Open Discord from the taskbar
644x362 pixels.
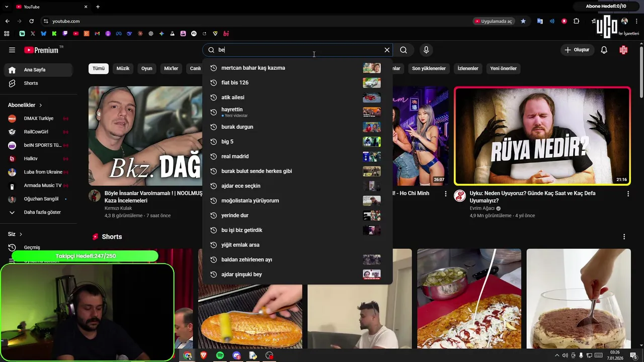click(237, 355)
